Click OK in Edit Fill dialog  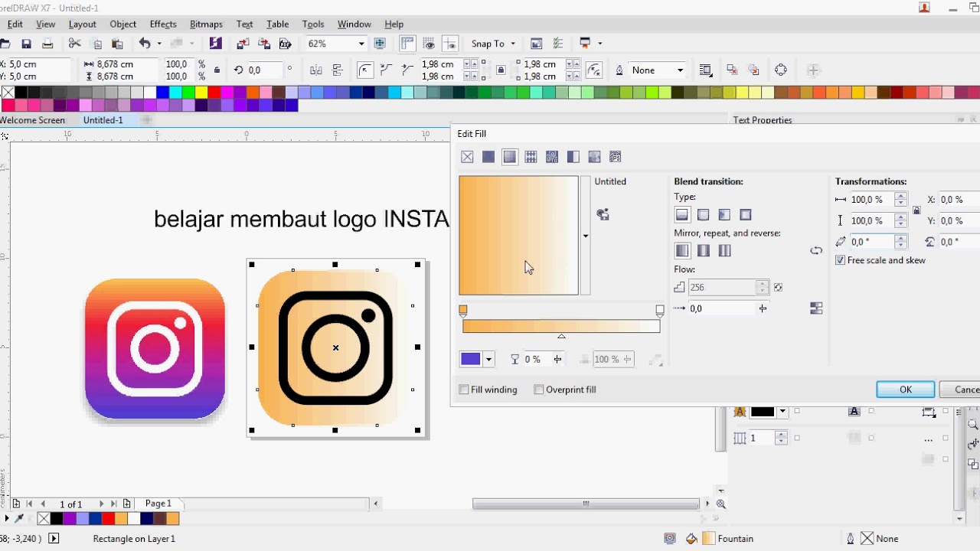(x=906, y=390)
